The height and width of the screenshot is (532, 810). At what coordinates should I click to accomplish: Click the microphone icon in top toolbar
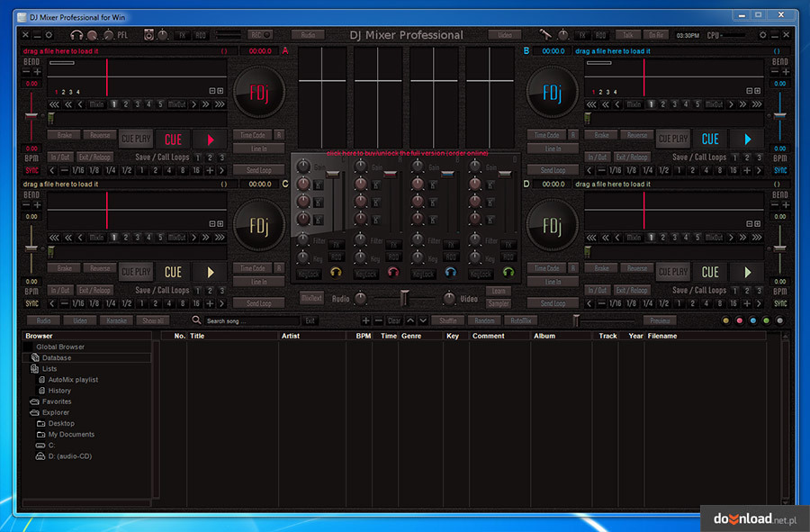(x=545, y=34)
